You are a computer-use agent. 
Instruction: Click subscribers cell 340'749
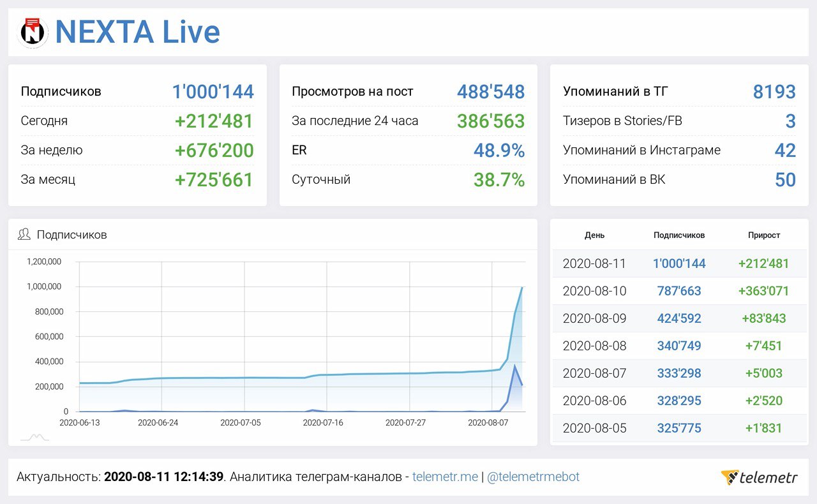(679, 346)
